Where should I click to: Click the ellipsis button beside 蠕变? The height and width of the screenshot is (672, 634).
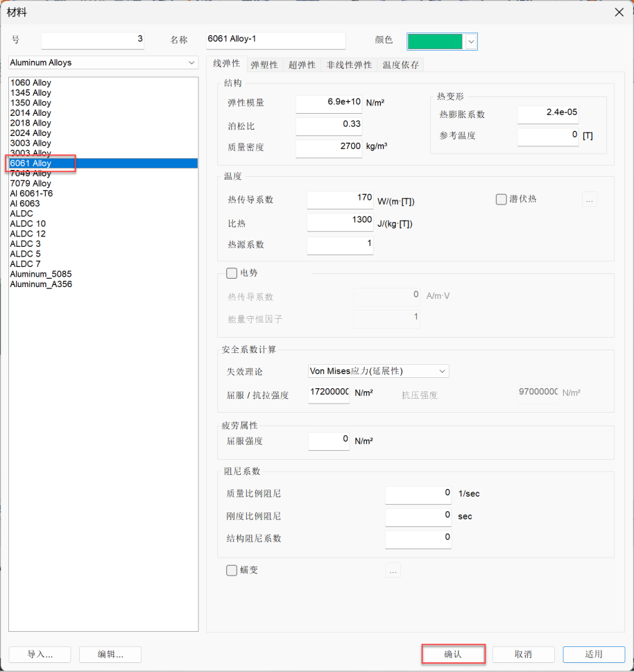click(393, 571)
